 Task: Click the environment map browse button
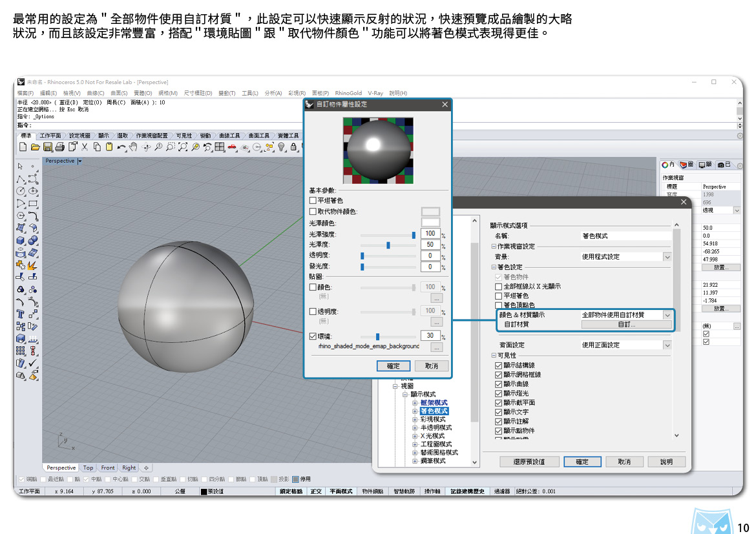coord(436,347)
